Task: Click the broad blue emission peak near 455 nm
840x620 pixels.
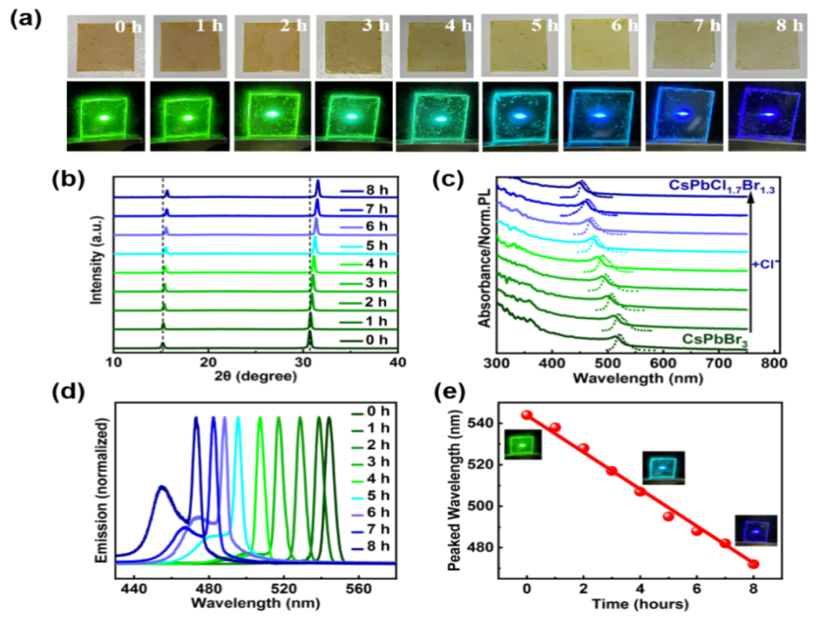Action: [x=163, y=491]
